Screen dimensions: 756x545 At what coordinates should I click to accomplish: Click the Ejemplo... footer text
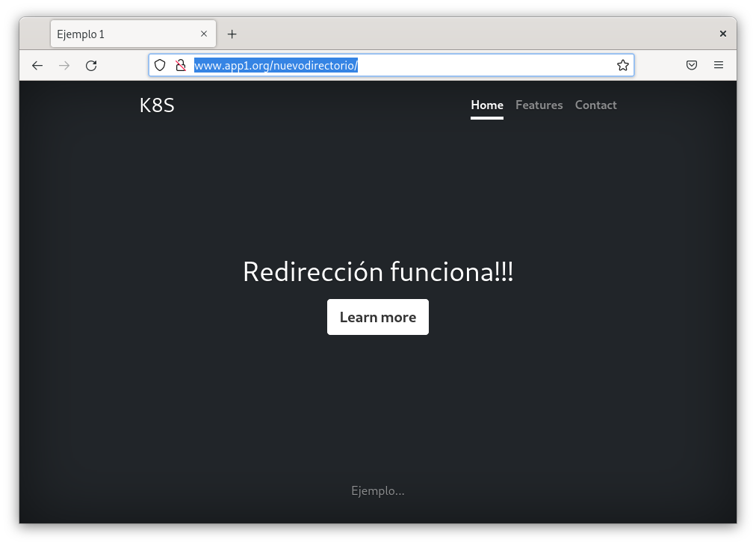pyautogui.click(x=378, y=491)
